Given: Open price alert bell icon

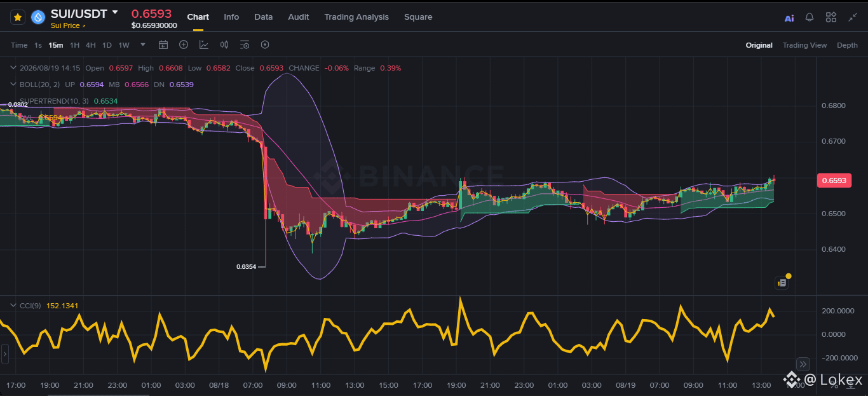Looking at the screenshot, I should click(810, 17).
